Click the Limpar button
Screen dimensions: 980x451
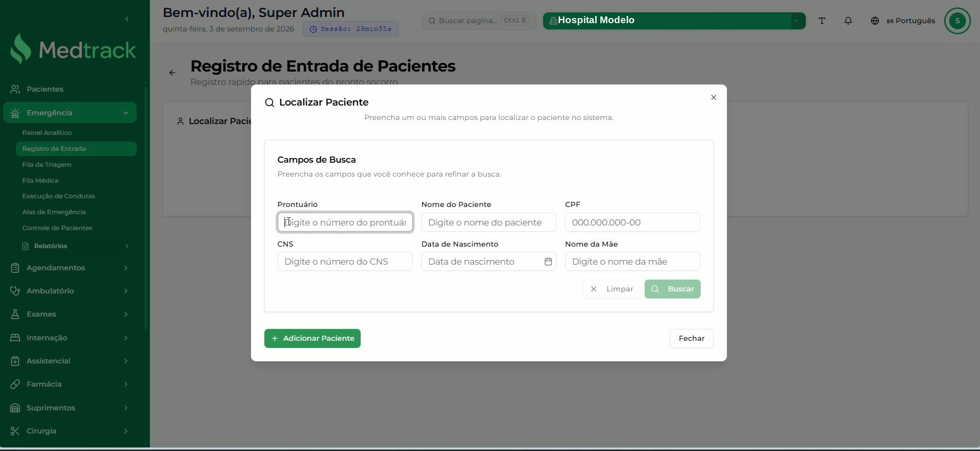tap(612, 289)
